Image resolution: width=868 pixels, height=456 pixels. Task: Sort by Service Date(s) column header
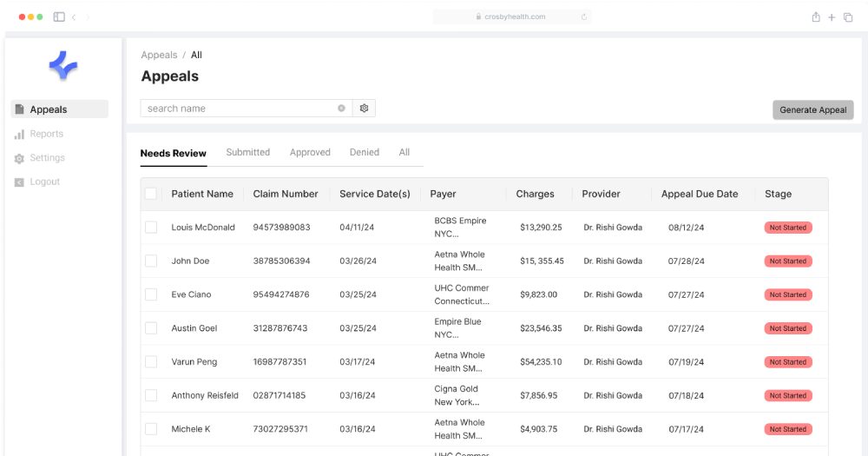click(375, 194)
